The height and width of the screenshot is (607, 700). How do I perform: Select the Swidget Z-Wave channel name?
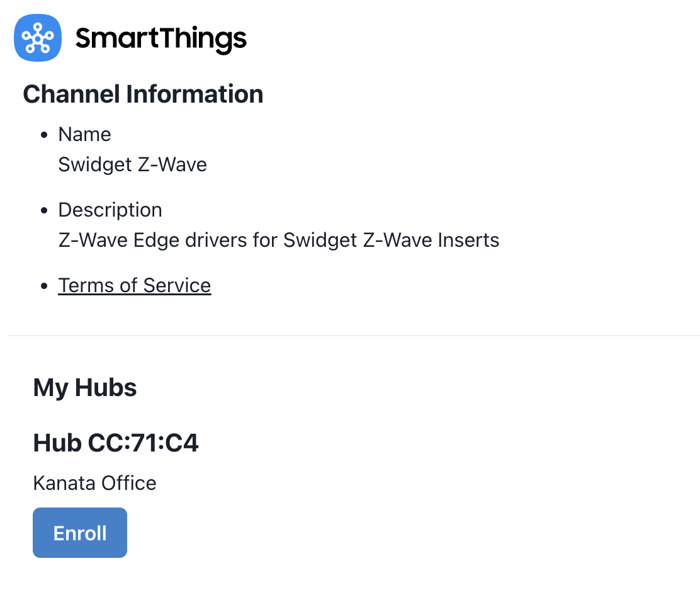pos(133,165)
